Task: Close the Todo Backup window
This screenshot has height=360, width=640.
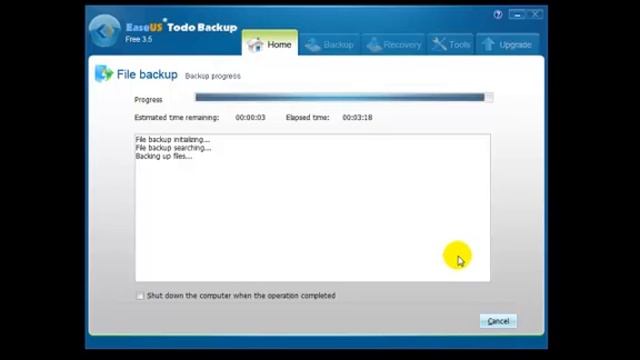Action: coord(535,15)
